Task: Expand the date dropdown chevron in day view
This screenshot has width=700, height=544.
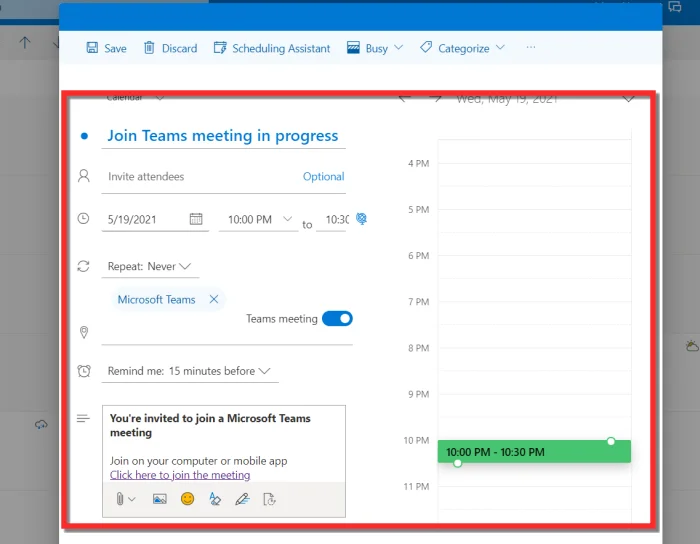Action: point(628,99)
